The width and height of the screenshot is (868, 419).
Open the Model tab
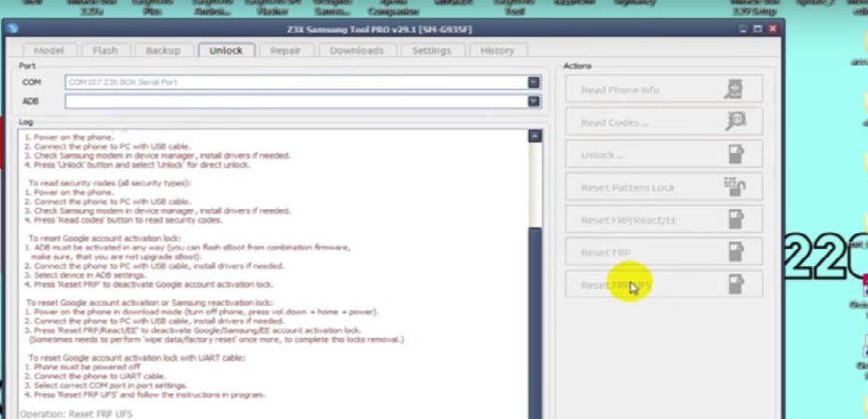(49, 50)
